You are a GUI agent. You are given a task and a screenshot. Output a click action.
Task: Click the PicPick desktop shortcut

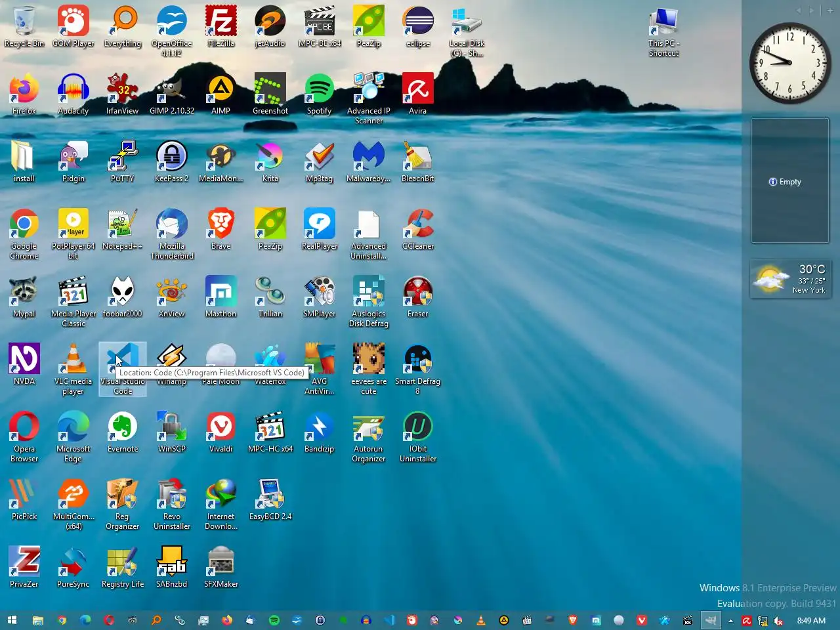pyautogui.click(x=24, y=500)
